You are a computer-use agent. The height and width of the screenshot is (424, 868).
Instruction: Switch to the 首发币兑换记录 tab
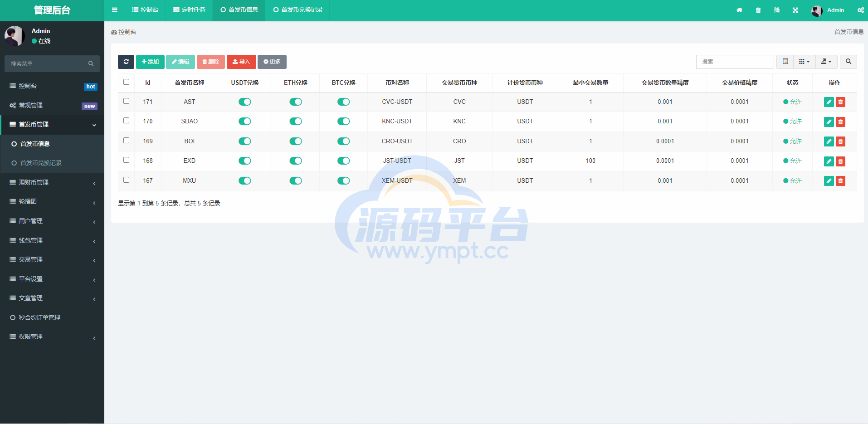297,10
